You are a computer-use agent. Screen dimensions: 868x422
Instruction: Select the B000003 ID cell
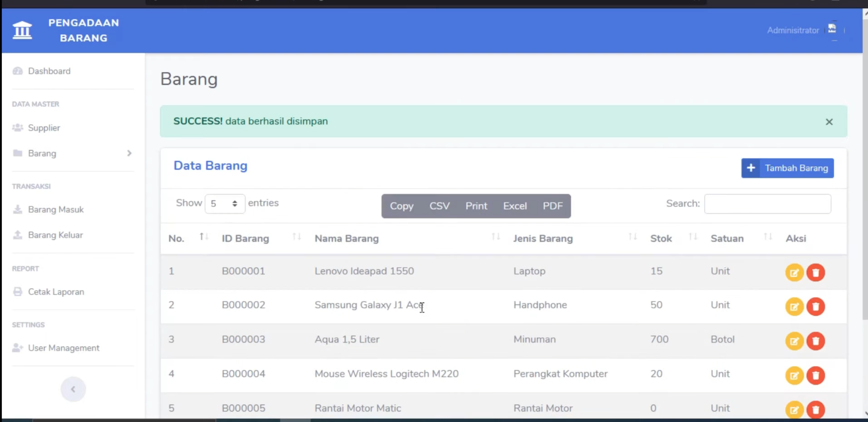coord(243,339)
